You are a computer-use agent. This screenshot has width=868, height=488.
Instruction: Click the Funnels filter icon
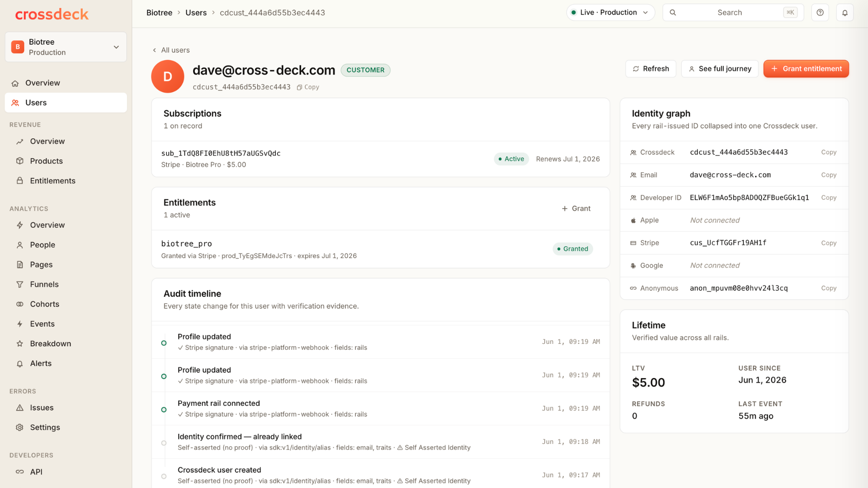[x=20, y=284]
